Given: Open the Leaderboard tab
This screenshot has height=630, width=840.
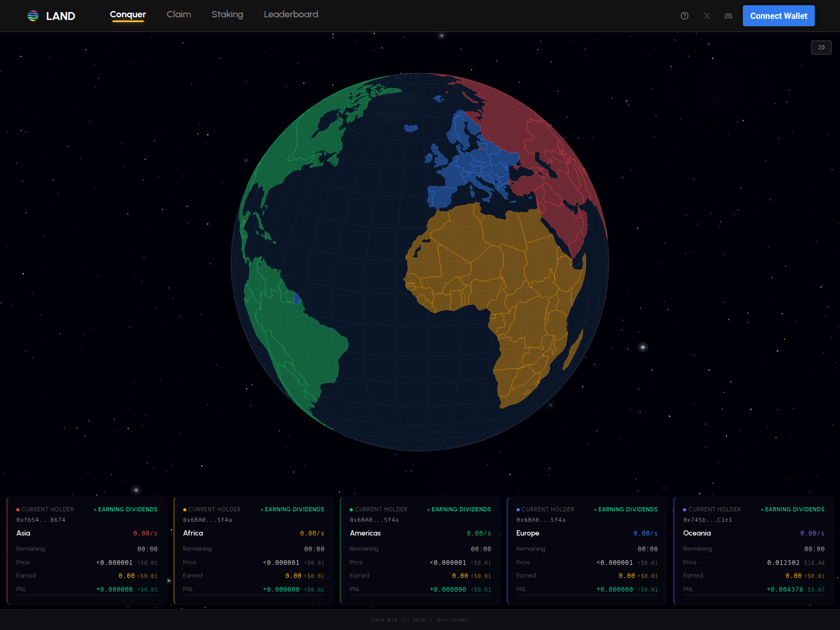Looking at the screenshot, I should (x=291, y=15).
